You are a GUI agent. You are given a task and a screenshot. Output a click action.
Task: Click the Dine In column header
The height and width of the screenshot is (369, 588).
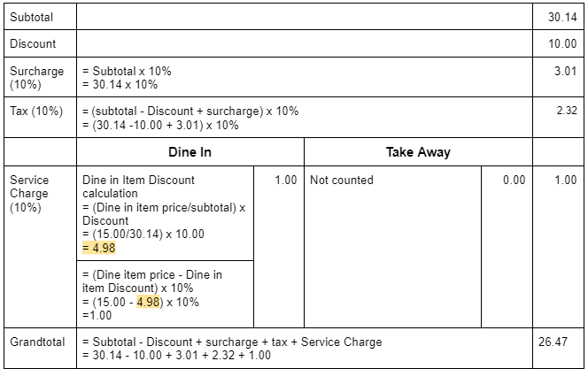point(190,152)
